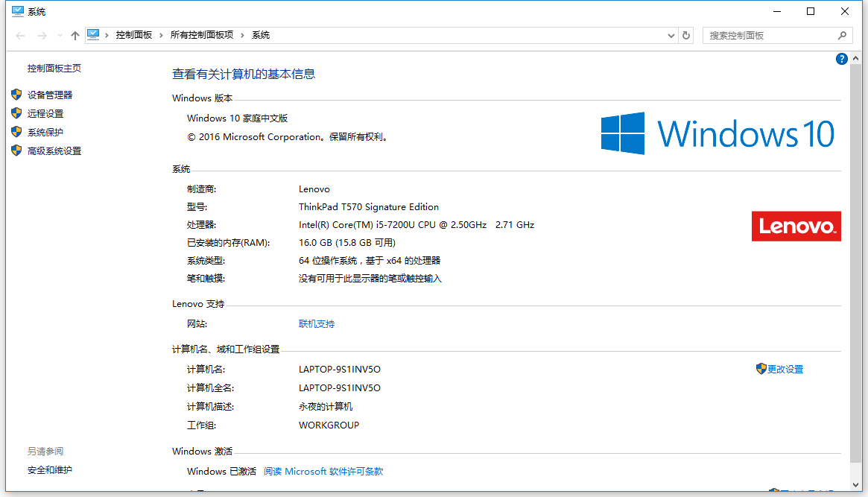The height and width of the screenshot is (497, 868).
Task: Close the System window
Action: coord(845,11)
